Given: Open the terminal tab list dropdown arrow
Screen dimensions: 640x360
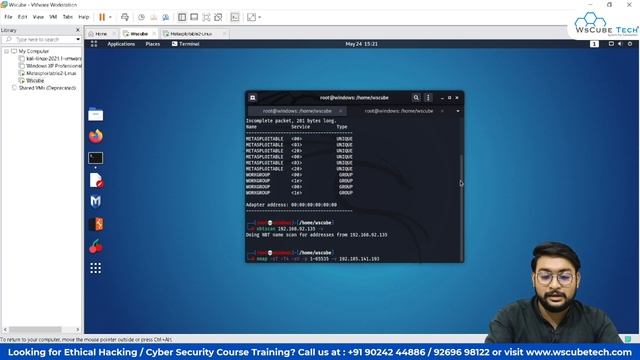Looking at the screenshot, I should tap(458, 111).
